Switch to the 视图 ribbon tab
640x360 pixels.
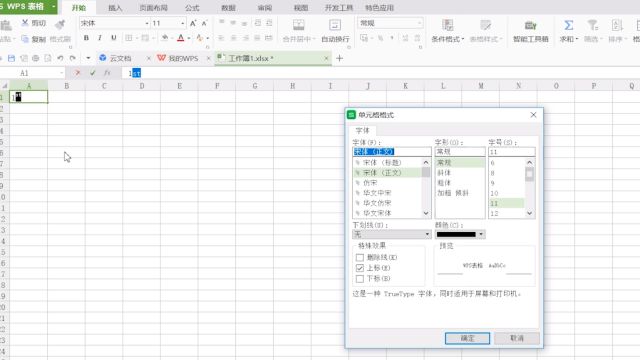point(301,8)
